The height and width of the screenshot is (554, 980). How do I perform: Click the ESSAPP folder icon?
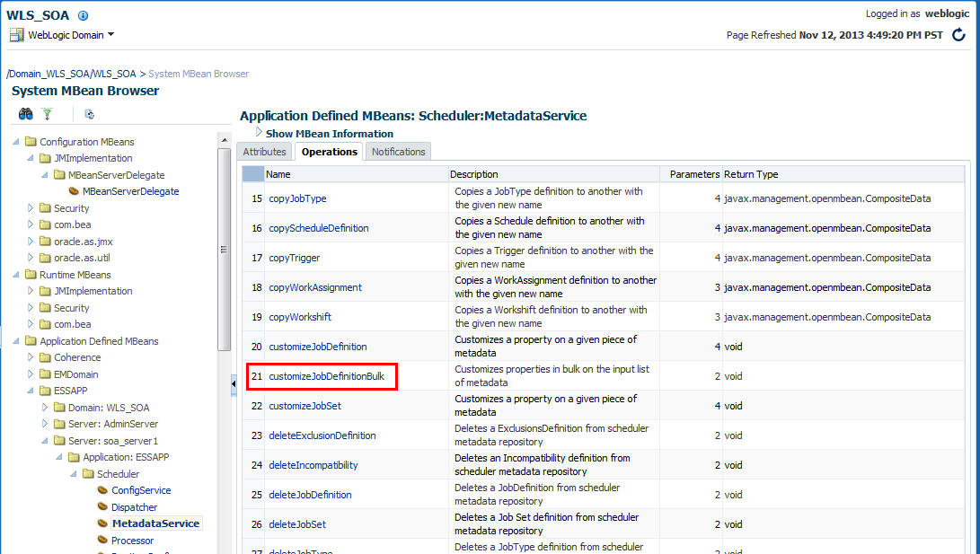coord(45,391)
